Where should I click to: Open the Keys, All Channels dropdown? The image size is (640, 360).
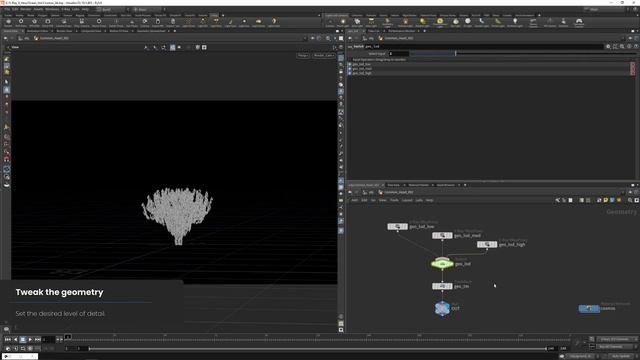(616, 339)
